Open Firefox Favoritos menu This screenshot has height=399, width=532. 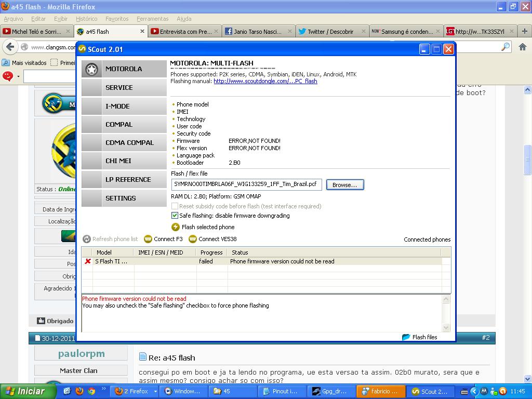117,19
